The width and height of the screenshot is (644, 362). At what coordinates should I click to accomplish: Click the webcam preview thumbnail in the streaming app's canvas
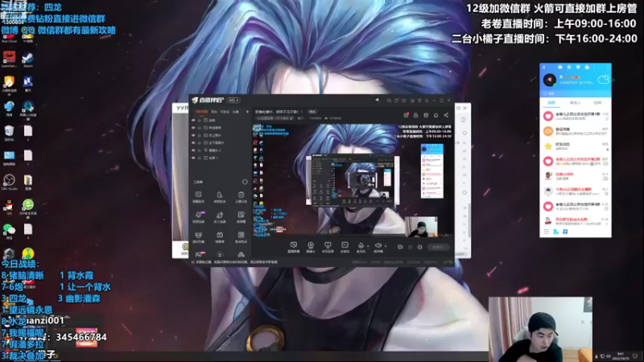421,227
